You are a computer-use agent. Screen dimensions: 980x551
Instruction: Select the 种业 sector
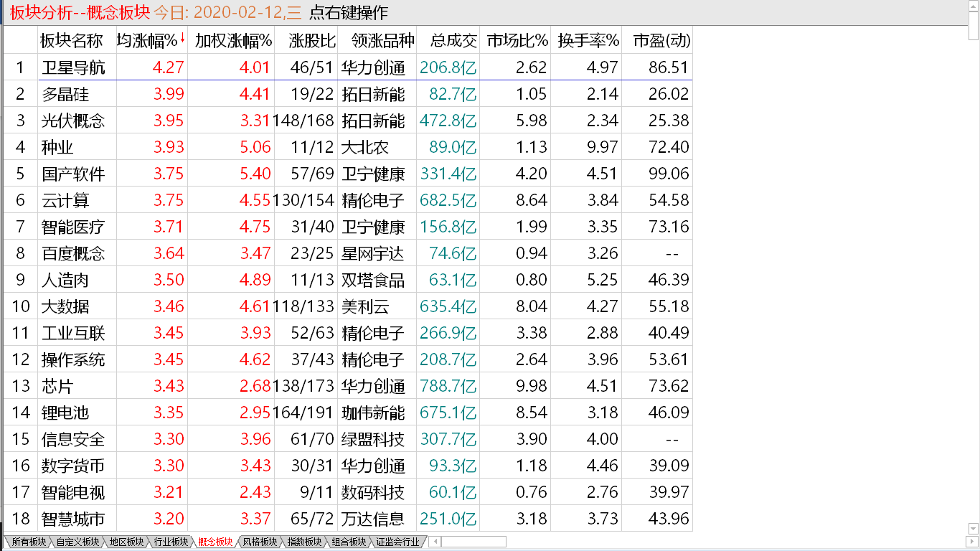[57, 147]
